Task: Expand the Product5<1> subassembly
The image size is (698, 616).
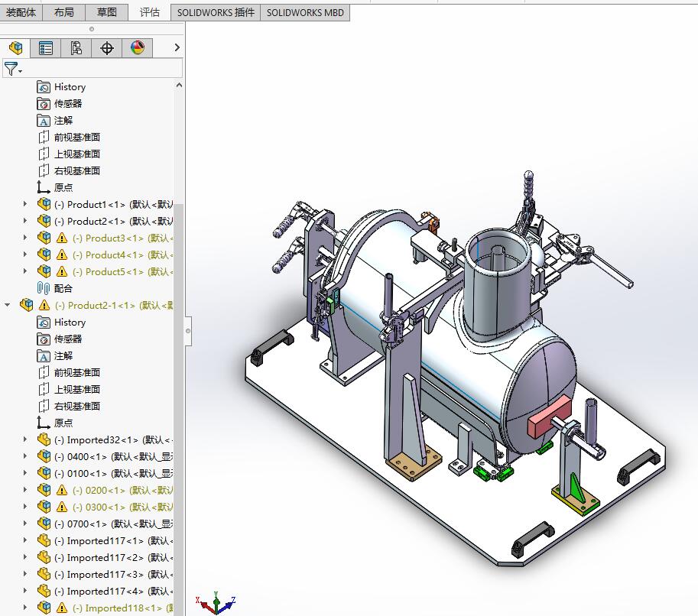Action: tap(25, 271)
